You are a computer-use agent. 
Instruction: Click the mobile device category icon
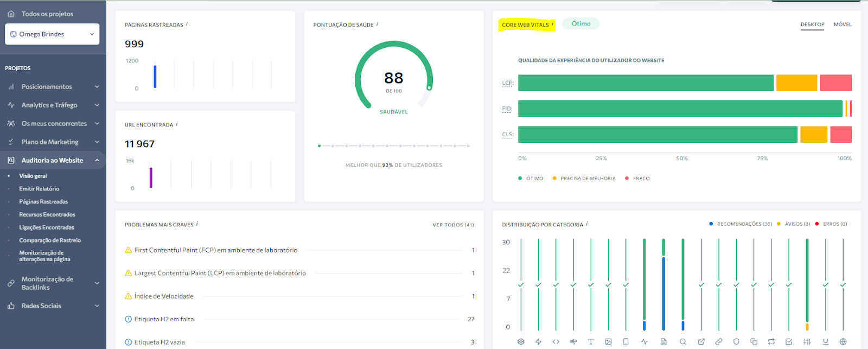[626, 341]
